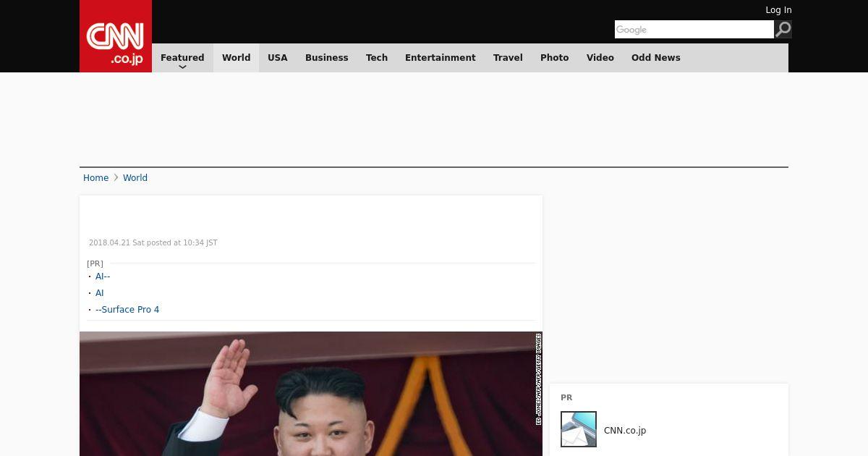Open the 'AI--' PR link
This screenshot has height=456, width=868.
click(x=103, y=276)
